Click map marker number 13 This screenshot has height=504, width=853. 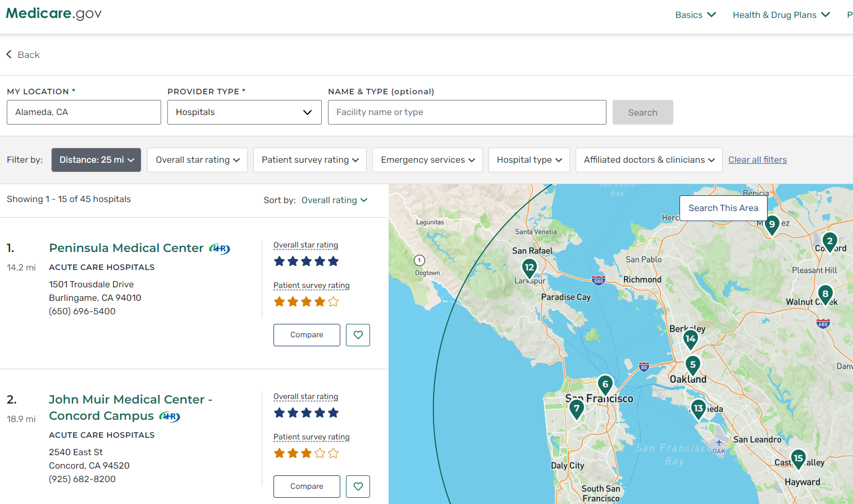click(x=699, y=409)
